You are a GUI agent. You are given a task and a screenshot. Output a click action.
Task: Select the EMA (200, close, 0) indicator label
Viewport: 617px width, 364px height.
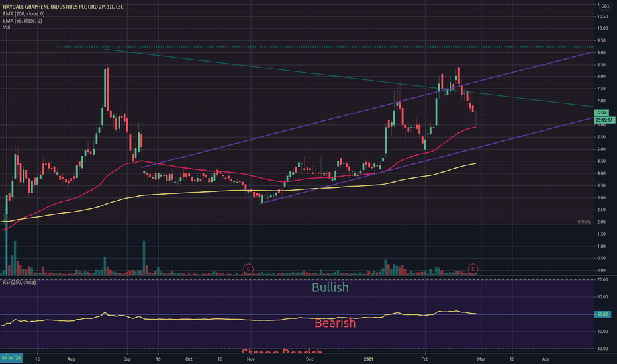tap(24, 13)
